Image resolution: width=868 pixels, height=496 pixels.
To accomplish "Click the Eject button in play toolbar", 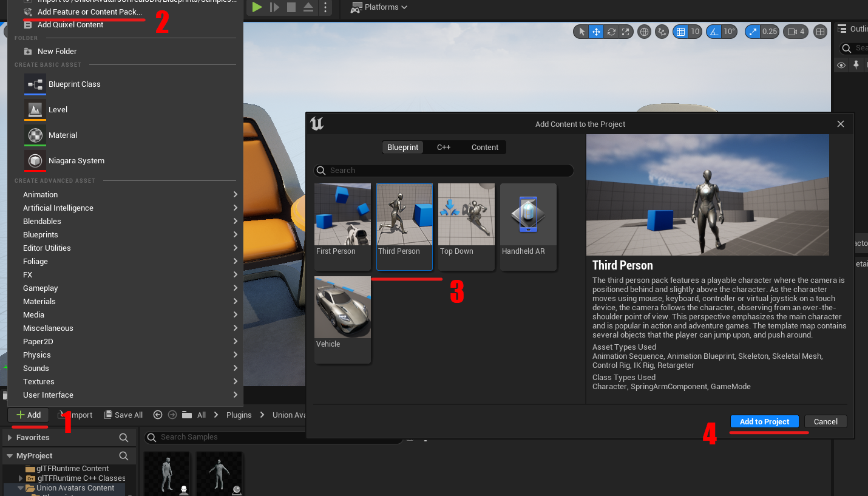I will [x=308, y=7].
